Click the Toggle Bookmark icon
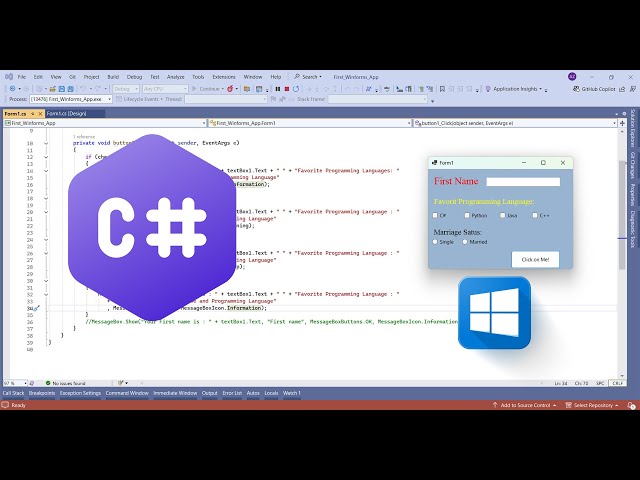 [x=442, y=89]
